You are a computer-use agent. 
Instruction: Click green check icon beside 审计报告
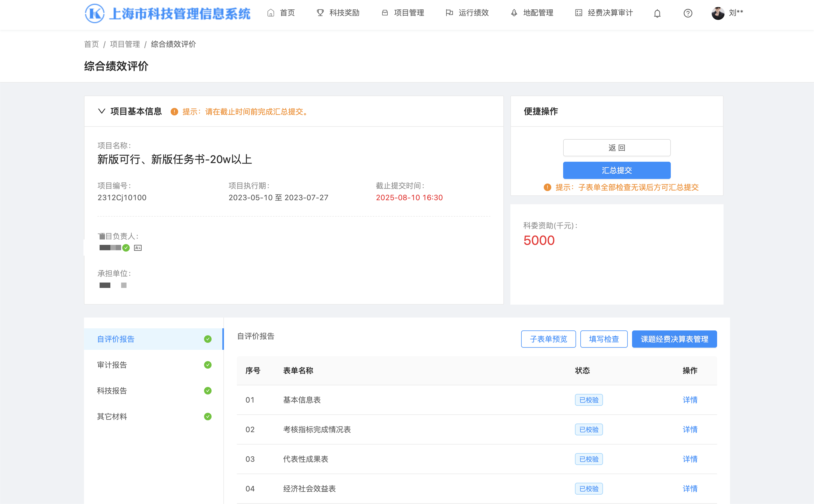pyautogui.click(x=208, y=365)
